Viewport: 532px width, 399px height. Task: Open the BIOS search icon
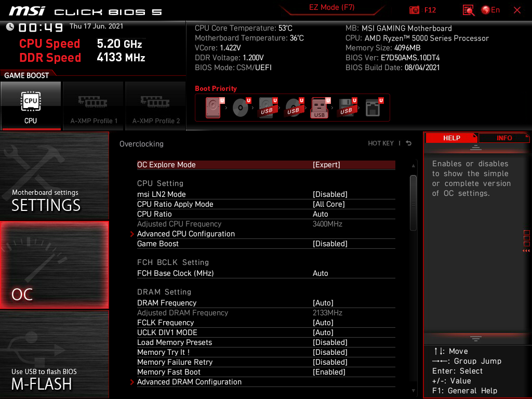coord(469,10)
